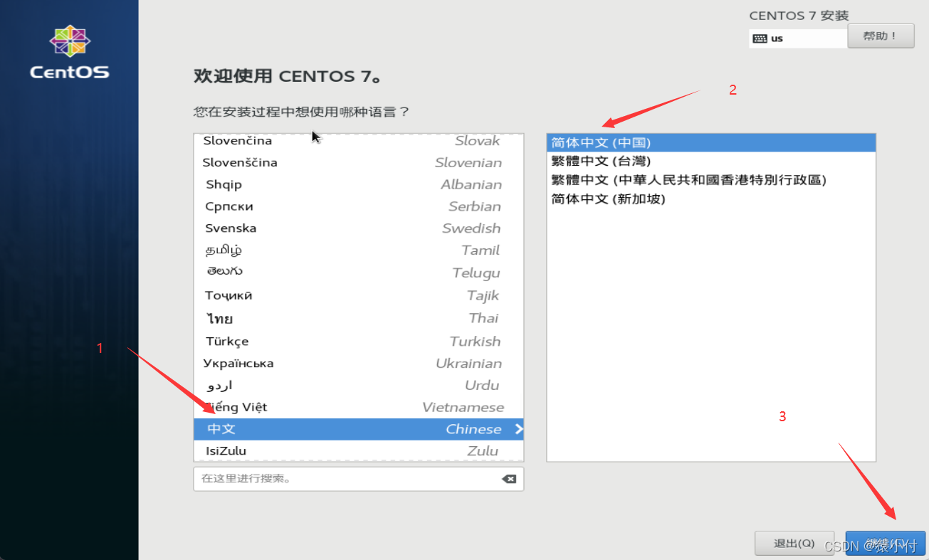Click the 退出(Q) quit button

coord(794,544)
